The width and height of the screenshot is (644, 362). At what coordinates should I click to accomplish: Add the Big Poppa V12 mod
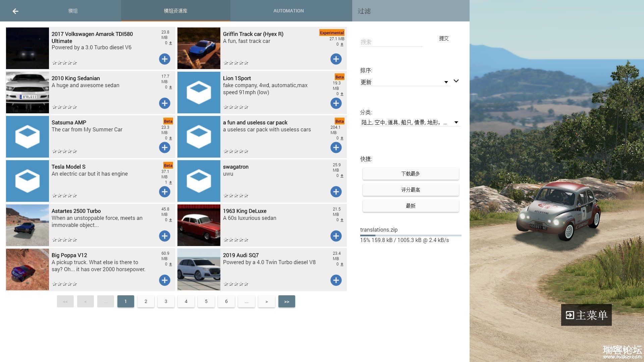pyautogui.click(x=164, y=280)
